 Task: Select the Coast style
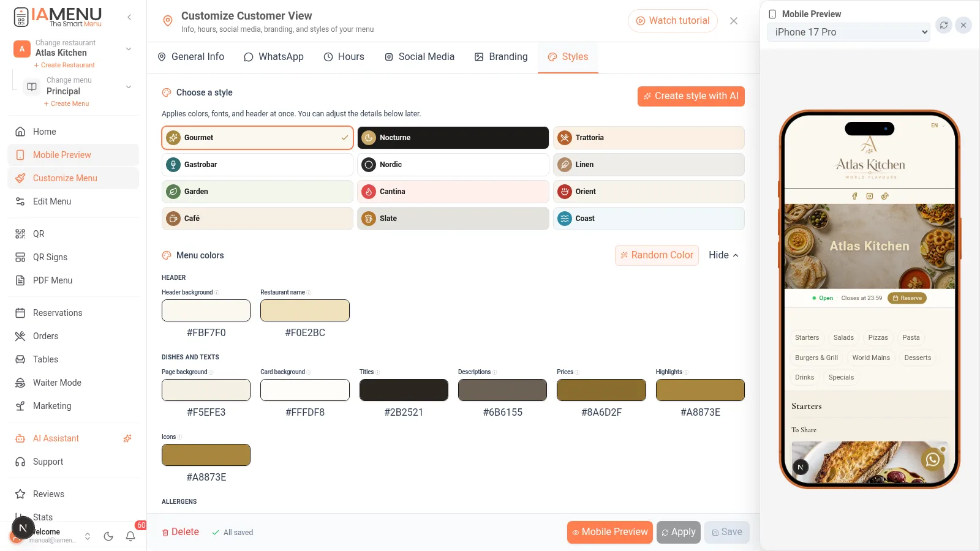(x=649, y=219)
